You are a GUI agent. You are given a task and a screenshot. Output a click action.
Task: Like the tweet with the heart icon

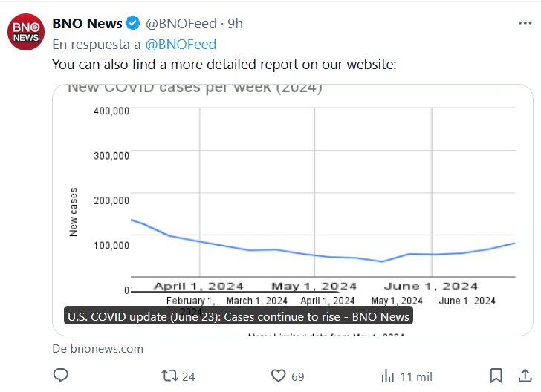279,376
